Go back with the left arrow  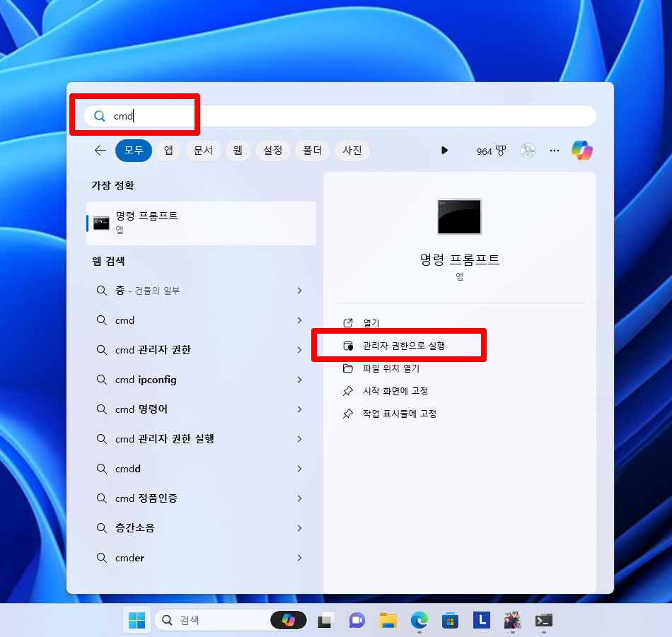(100, 151)
